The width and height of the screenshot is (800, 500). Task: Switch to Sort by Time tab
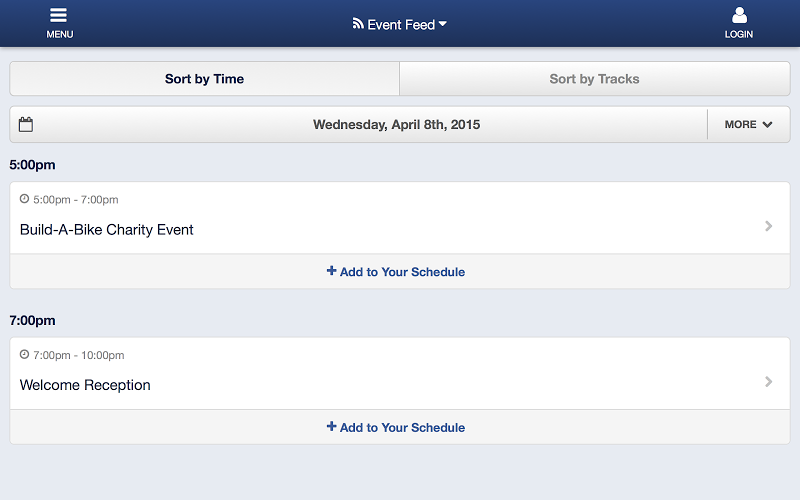point(204,79)
